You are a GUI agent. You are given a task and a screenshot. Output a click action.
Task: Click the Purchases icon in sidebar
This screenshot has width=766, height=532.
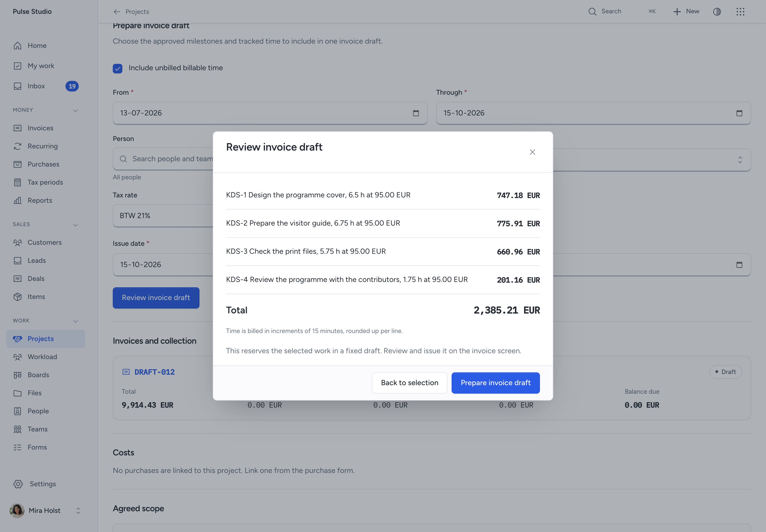[x=17, y=164]
